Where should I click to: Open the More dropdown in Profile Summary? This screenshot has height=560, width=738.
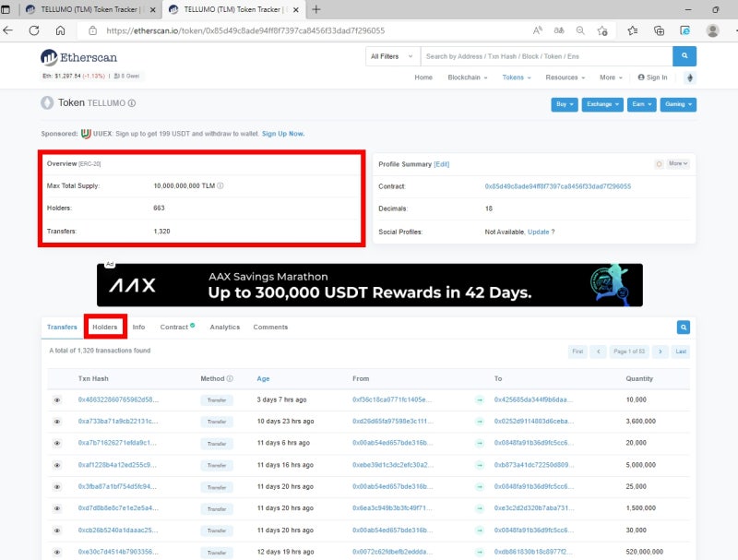point(678,164)
